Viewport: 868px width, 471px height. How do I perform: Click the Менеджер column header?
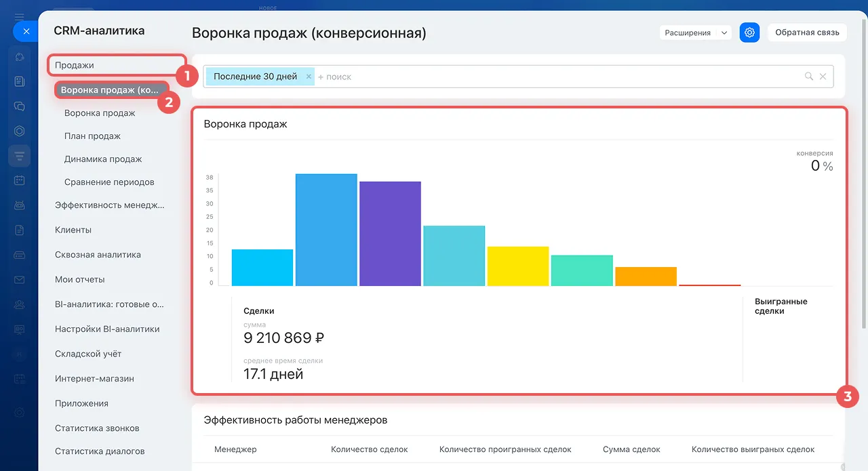tap(235, 449)
